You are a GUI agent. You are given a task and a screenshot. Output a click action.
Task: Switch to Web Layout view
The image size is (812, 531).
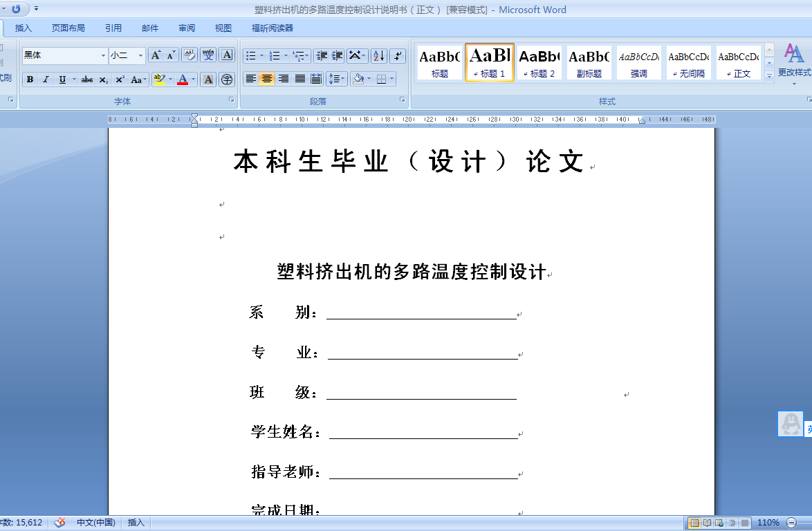click(719, 523)
